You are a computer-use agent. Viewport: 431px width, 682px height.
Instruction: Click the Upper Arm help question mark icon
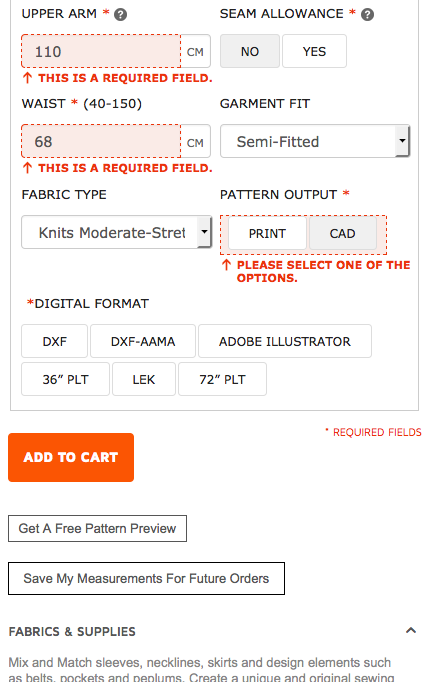120,15
